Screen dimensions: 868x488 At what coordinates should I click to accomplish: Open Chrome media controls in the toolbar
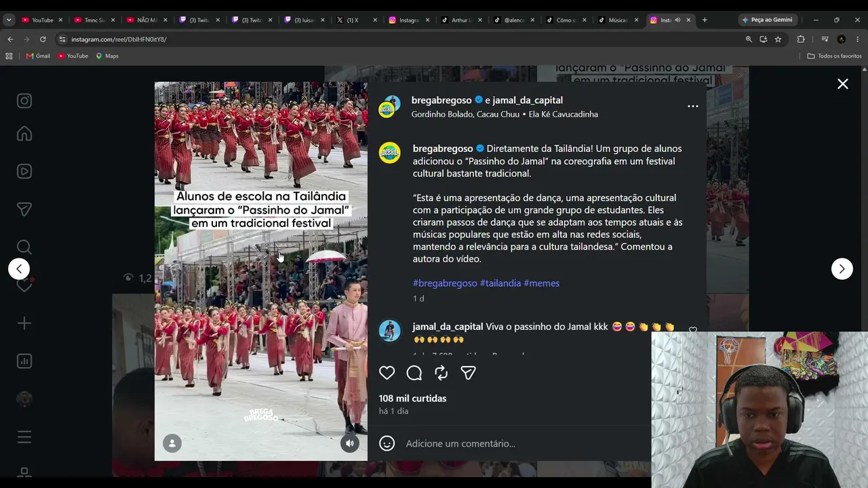click(x=825, y=39)
